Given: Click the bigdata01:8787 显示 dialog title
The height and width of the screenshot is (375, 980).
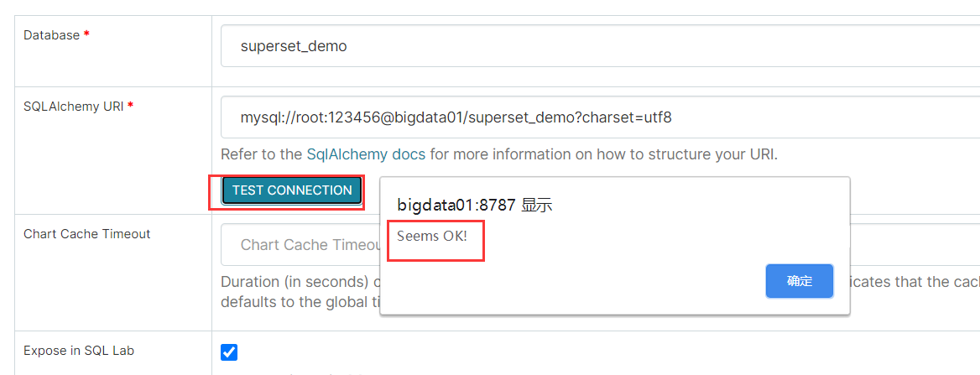Looking at the screenshot, I should point(475,205).
